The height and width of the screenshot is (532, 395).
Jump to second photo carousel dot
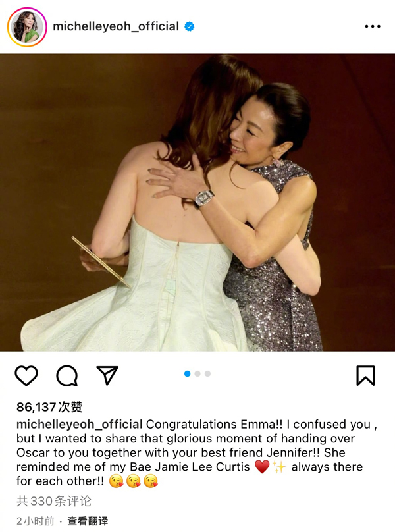197,373
